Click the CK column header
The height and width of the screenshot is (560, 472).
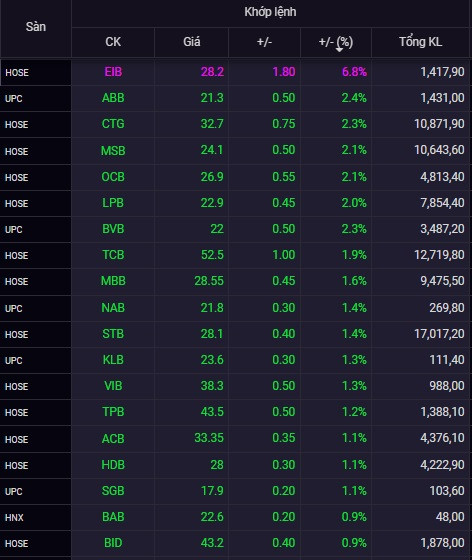113,42
